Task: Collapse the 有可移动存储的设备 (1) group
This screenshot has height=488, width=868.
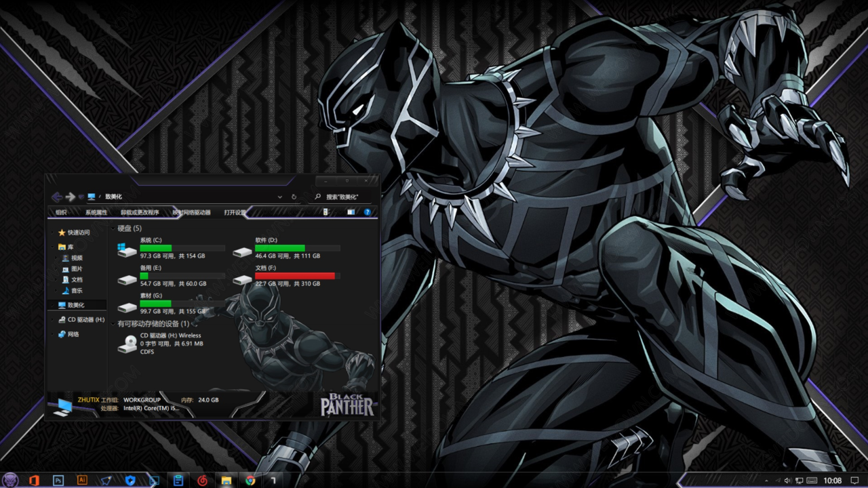Action: point(113,324)
